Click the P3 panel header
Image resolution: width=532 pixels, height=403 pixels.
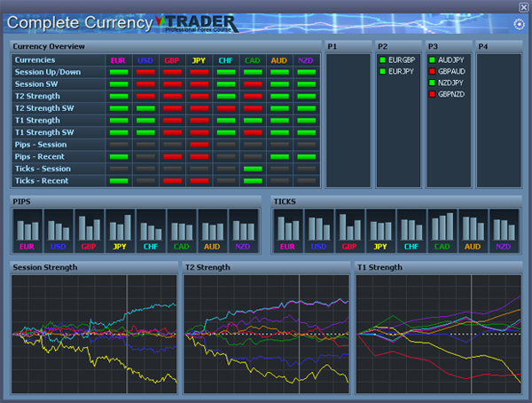pos(449,46)
